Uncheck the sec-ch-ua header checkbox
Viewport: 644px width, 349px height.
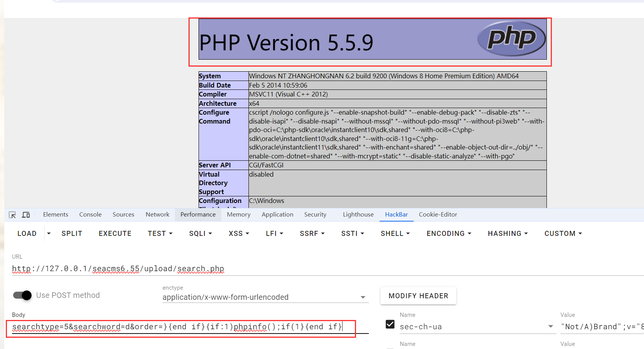[x=390, y=324]
